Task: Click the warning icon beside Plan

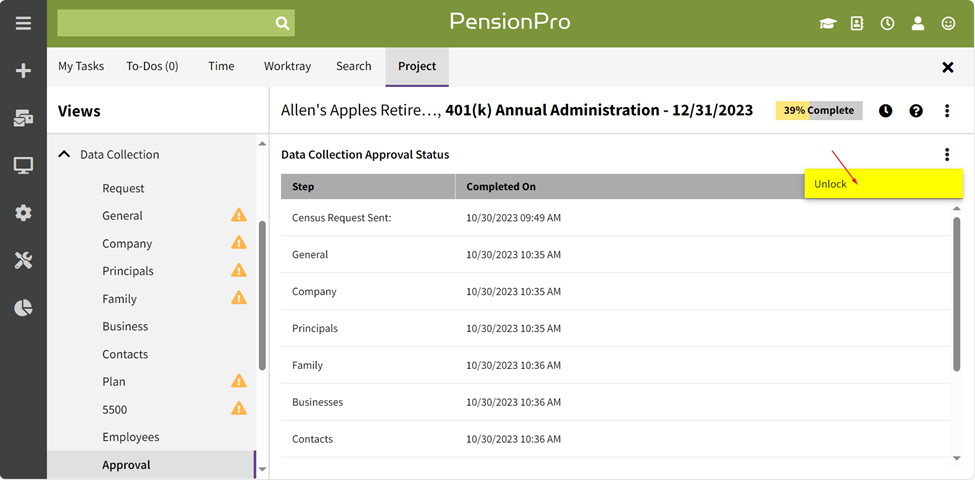Action: click(x=239, y=381)
